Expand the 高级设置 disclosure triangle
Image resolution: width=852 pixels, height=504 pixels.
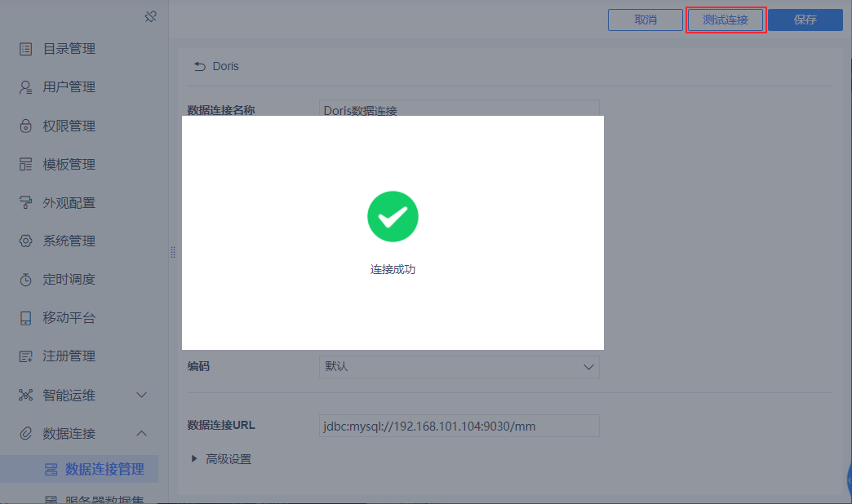tap(194, 459)
